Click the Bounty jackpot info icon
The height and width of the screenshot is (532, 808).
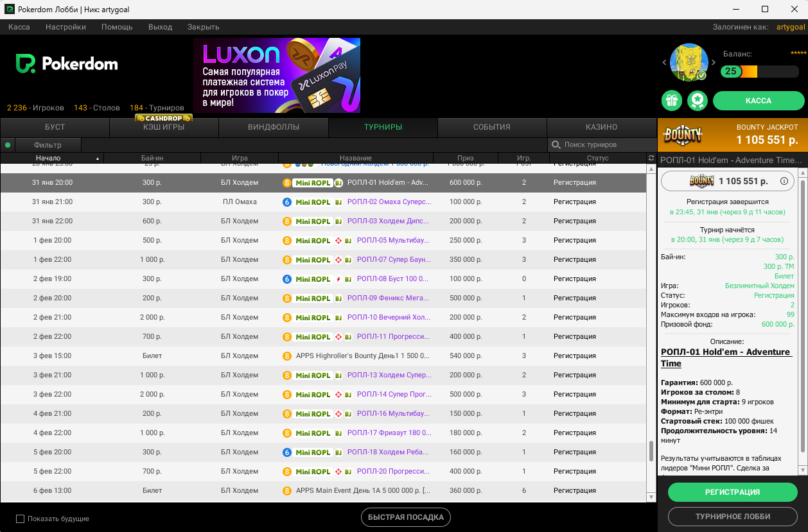click(784, 182)
